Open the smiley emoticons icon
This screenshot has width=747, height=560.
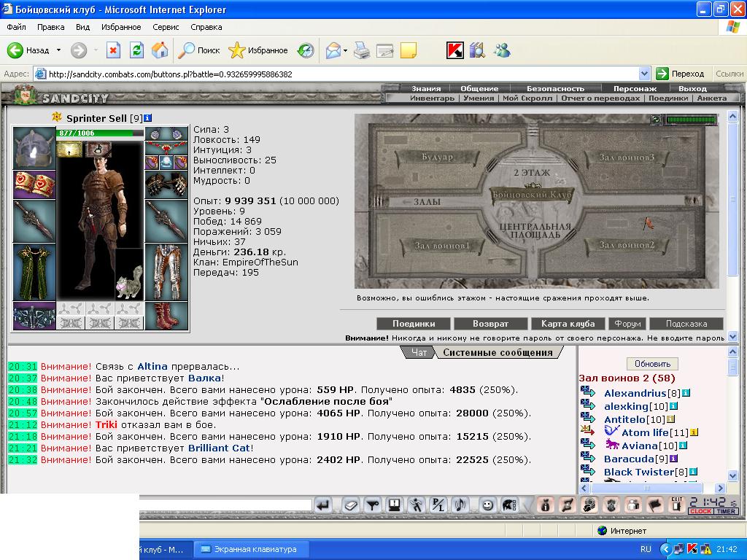487,505
